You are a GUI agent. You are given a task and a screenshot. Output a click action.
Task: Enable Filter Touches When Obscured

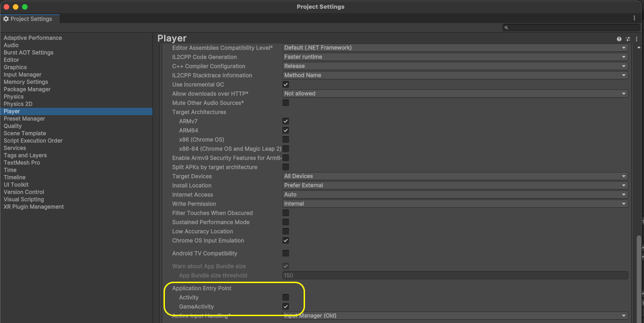point(286,213)
